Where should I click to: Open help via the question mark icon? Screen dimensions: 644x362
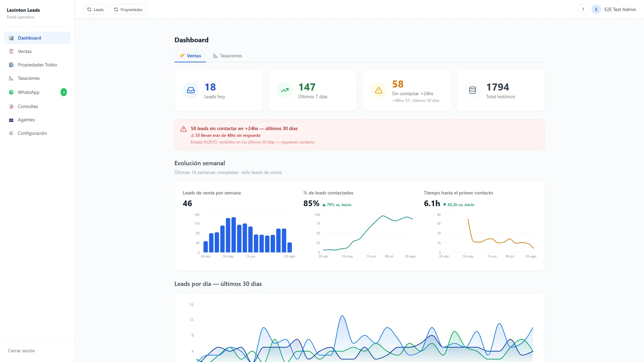point(583,9)
